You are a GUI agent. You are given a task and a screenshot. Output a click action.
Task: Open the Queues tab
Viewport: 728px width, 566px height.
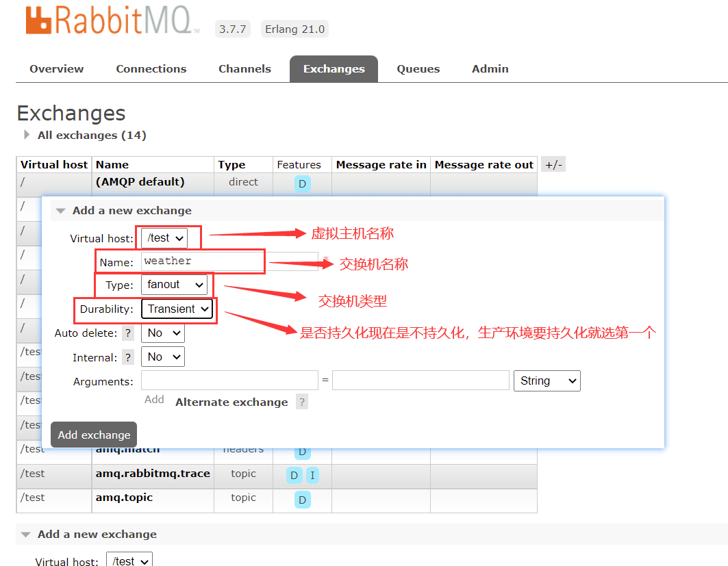click(x=418, y=68)
